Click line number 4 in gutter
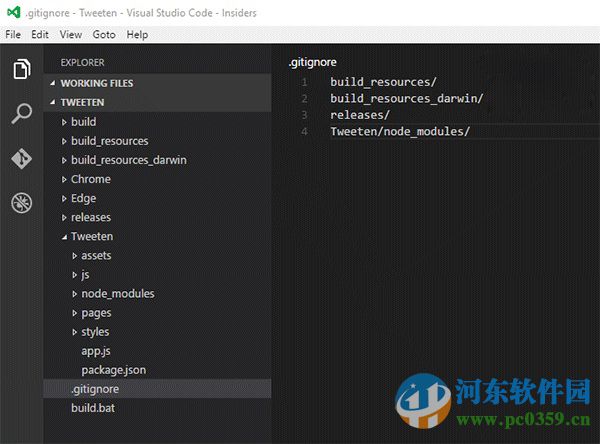This screenshot has width=600, height=444. click(x=304, y=131)
